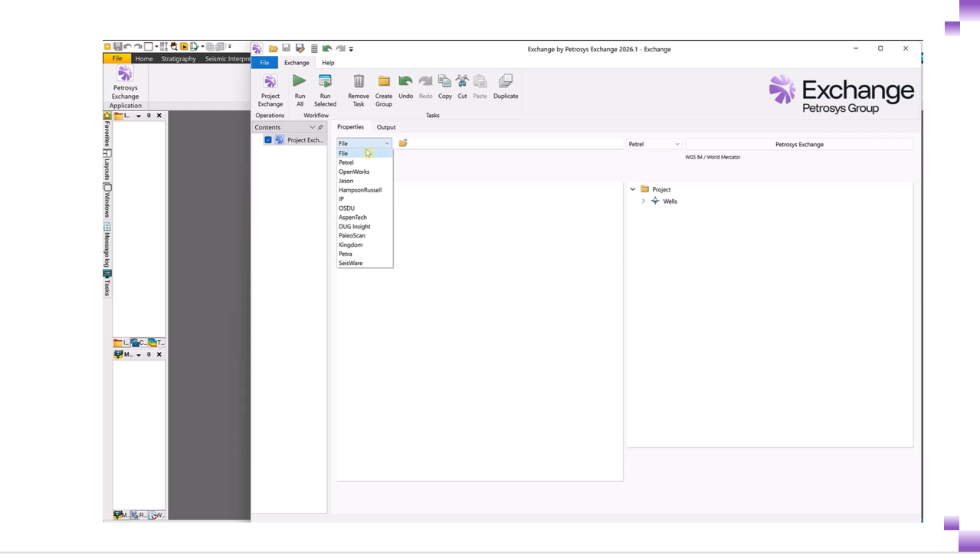Screen dimensions: 980x554
Task: Expand the Wells tree node
Action: coord(643,202)
